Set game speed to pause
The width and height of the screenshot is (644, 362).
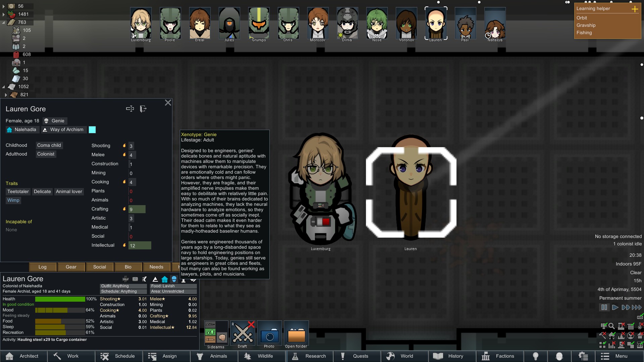point(604,307)
